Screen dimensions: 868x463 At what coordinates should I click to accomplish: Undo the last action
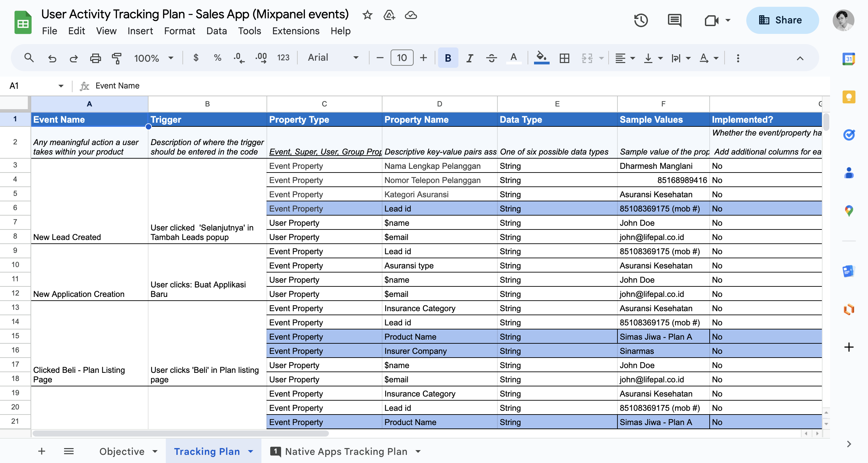[x=52, y=58]
